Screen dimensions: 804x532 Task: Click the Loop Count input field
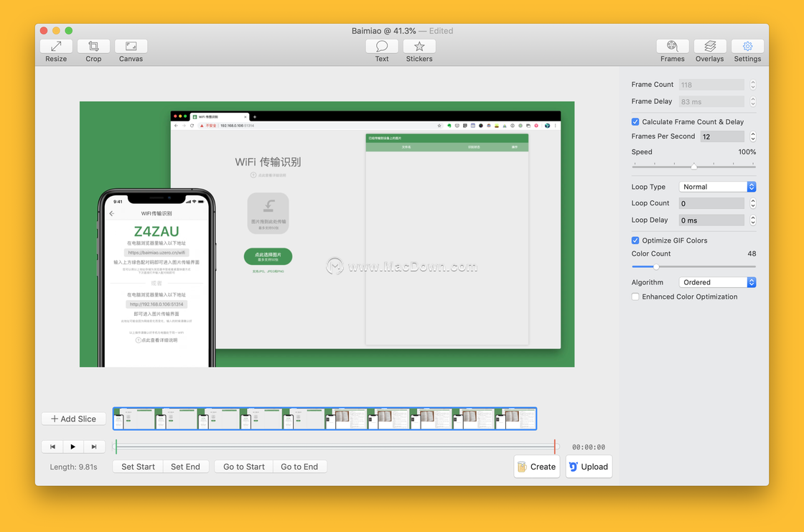tap(711, 203)
